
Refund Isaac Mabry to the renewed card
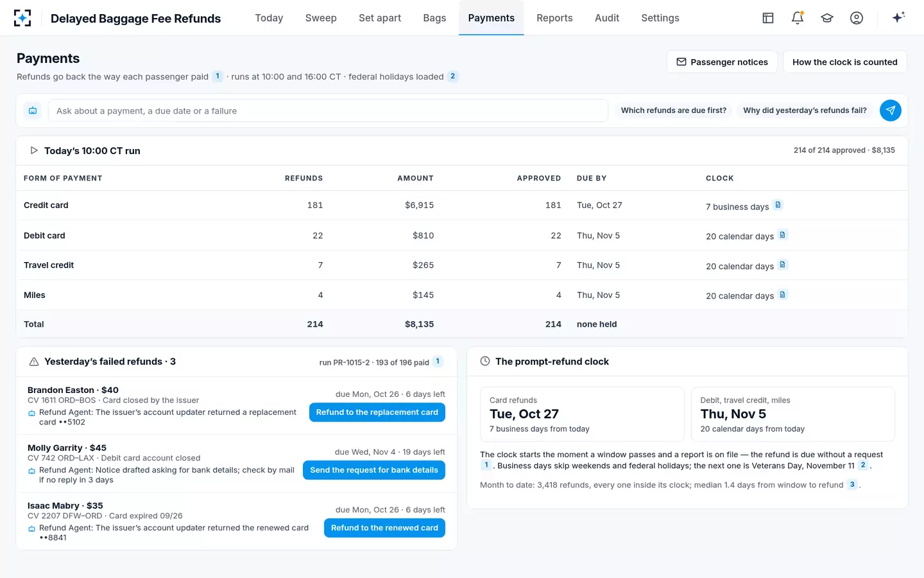[x=384, y=528]
